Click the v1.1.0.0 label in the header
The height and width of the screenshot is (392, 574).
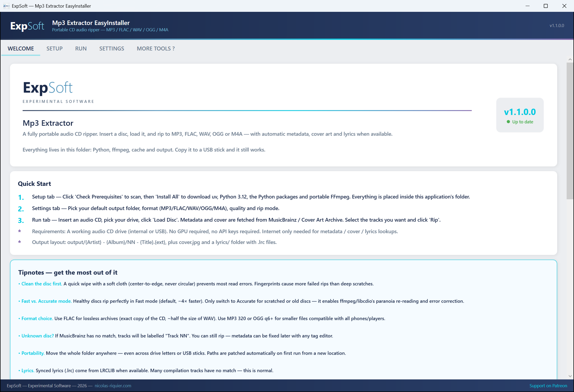pos(557,26)
